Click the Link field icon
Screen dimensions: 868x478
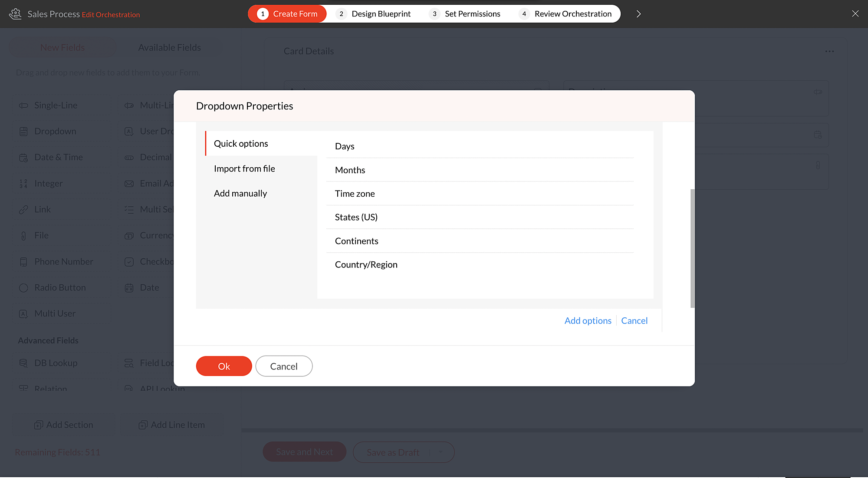click(23, 210)
